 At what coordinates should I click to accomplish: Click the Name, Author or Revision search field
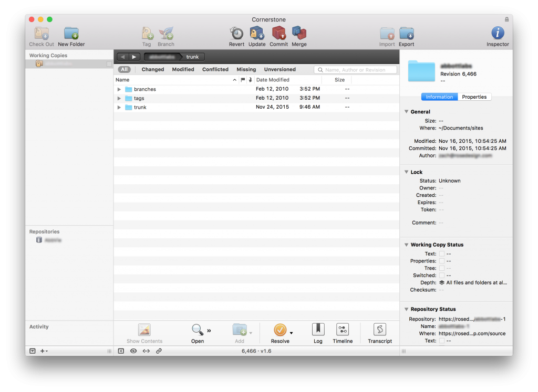coord(355,70)
